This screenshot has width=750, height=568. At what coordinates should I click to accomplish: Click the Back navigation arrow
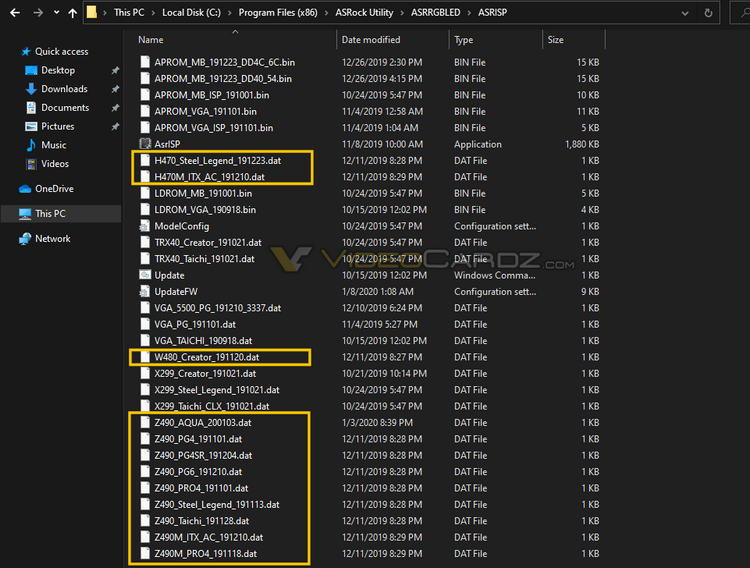tap(15, 13)
